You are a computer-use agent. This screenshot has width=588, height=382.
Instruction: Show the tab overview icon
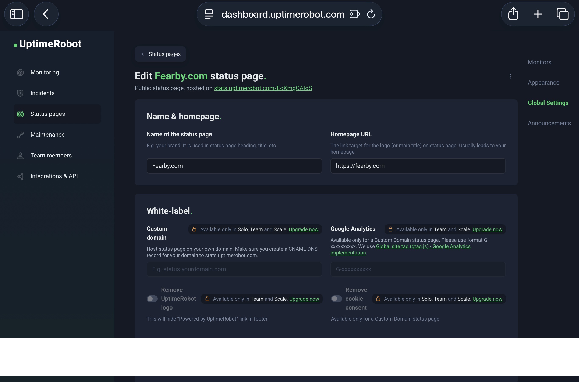click(562, 14)
